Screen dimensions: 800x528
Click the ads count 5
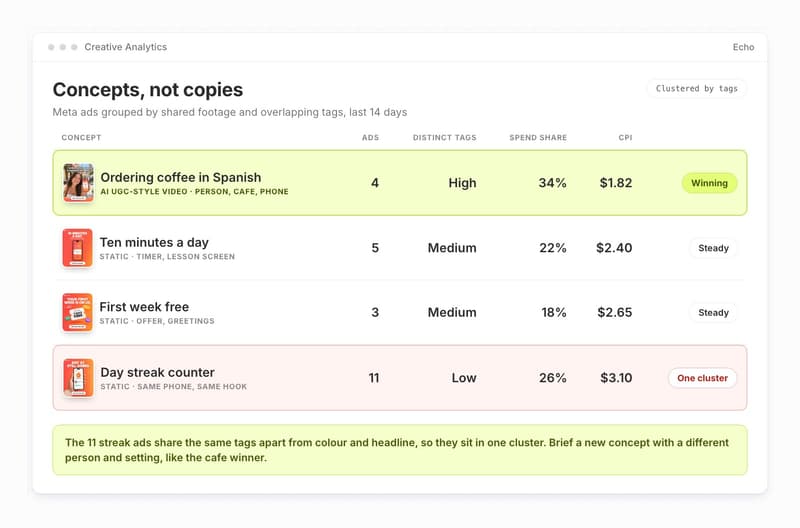coord(375,248)
